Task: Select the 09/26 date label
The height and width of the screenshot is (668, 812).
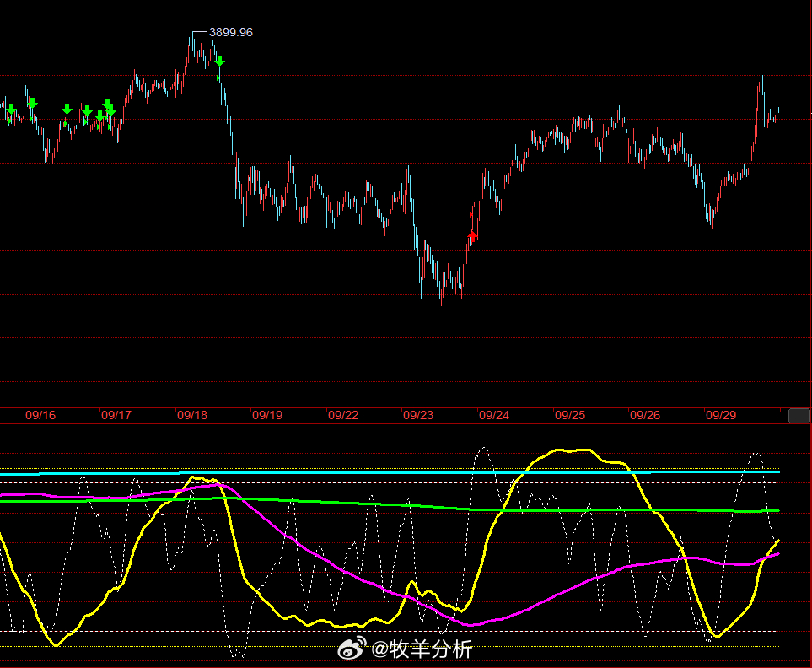Action: pos(645,415)
